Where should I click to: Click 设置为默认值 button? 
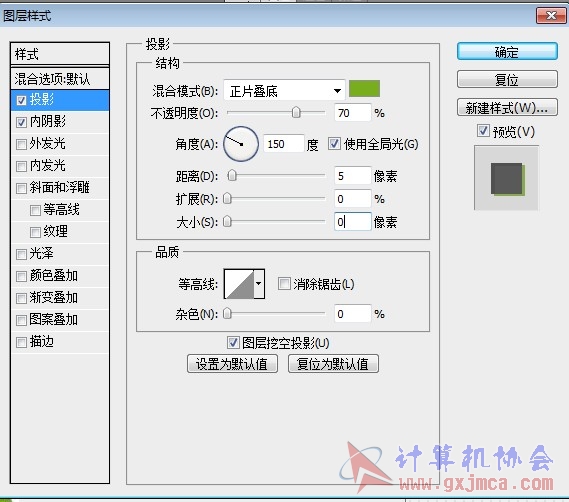(232, 364)
